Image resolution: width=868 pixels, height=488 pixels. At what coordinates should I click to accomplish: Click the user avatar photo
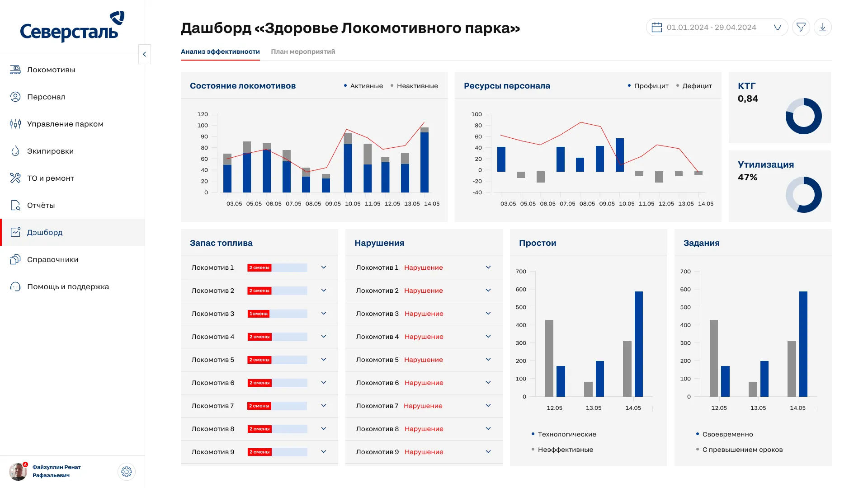[18, 472]
